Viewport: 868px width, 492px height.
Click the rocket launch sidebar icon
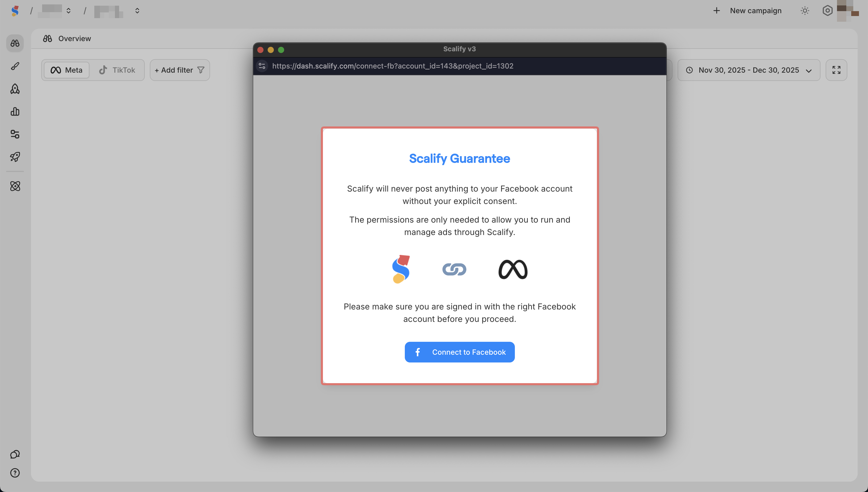click(x=15, y=157)
